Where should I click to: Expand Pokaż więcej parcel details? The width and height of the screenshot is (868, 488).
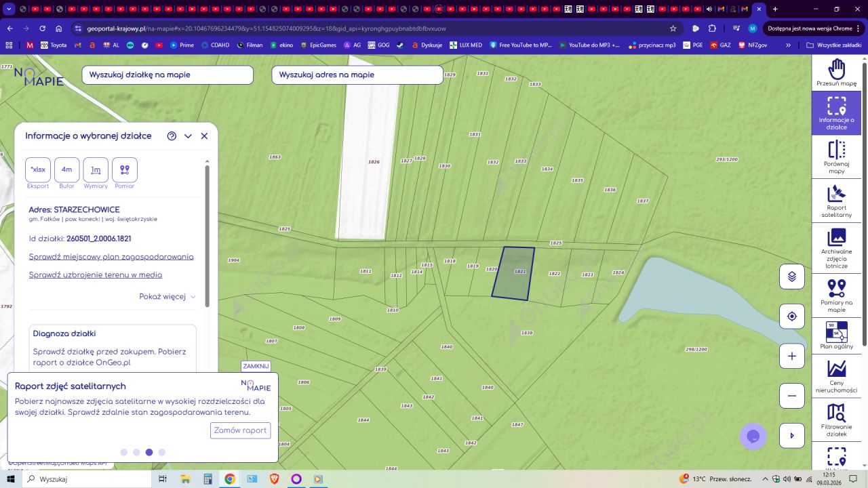[167, 297]
